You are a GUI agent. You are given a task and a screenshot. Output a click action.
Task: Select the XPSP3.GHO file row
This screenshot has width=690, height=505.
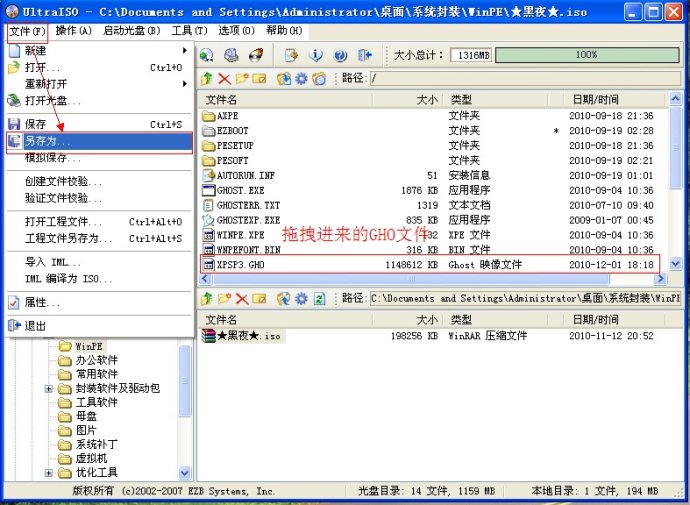[430, 265]
